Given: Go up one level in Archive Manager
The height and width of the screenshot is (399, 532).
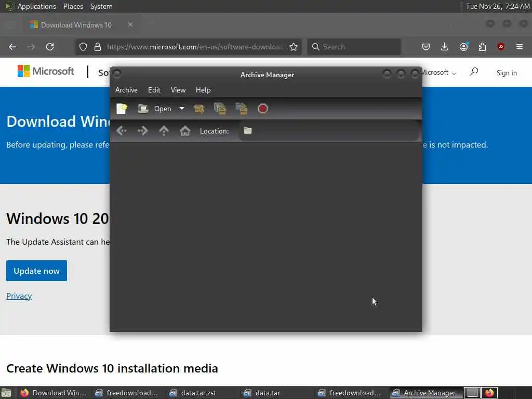Looking at the screenshot, I should click(x=164, y=131).
